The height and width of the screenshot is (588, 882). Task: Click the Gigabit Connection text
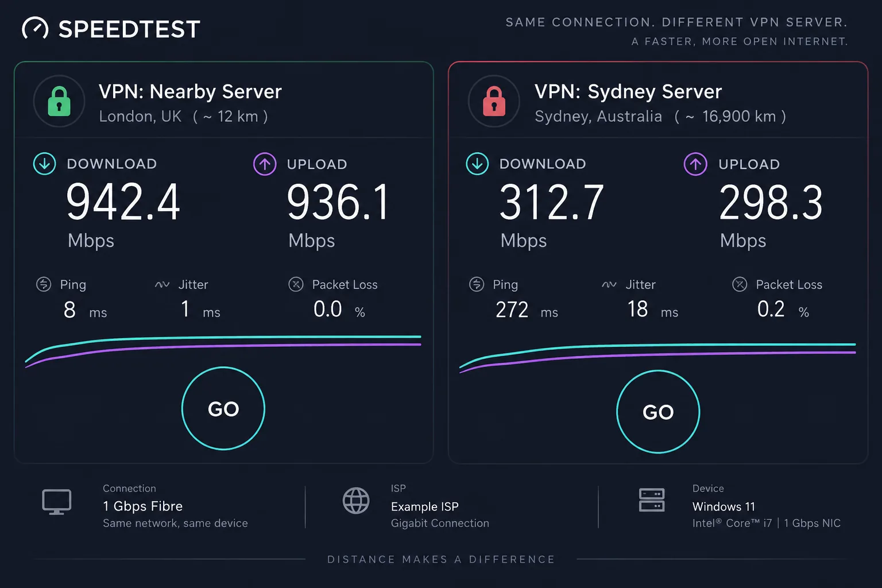tap(440, 523)
